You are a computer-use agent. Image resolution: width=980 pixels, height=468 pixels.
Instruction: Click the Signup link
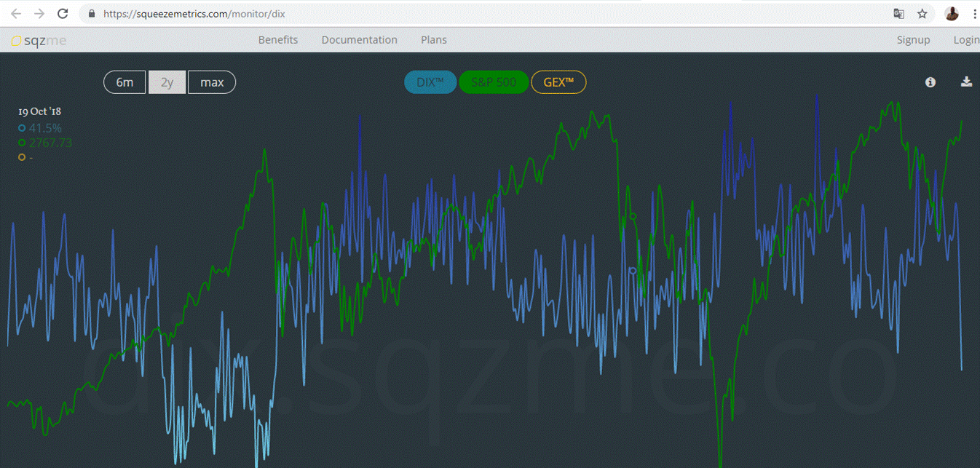[913, 40]
